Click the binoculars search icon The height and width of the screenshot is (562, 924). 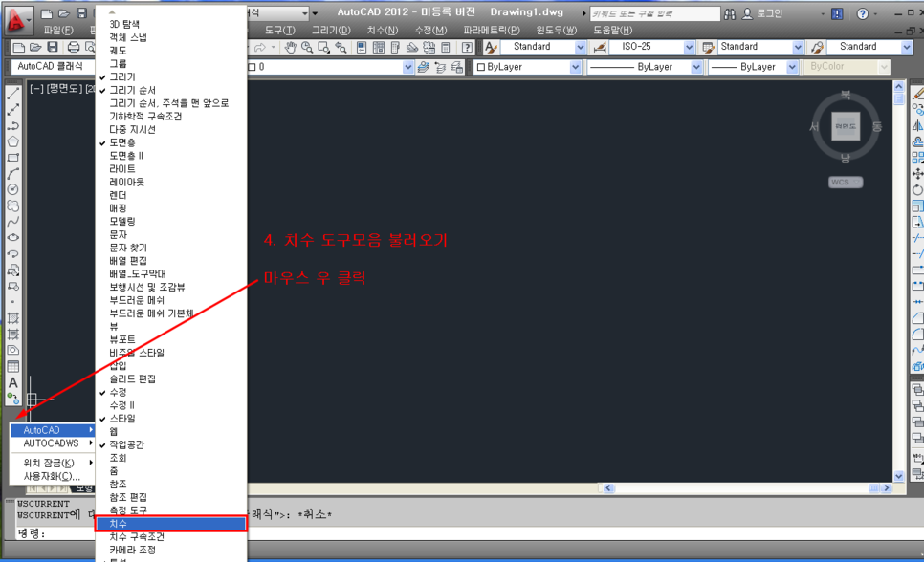click(x=730, y=13)
